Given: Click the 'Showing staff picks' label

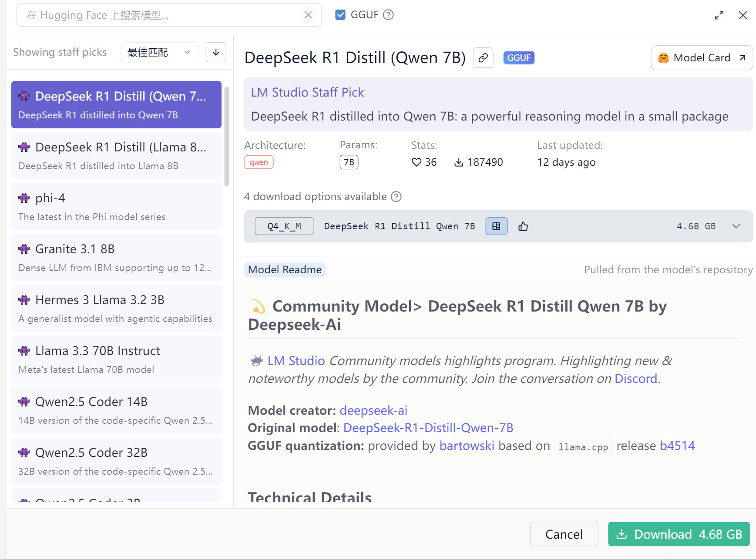Looking at the screenshot, I should tap(60, 52).
